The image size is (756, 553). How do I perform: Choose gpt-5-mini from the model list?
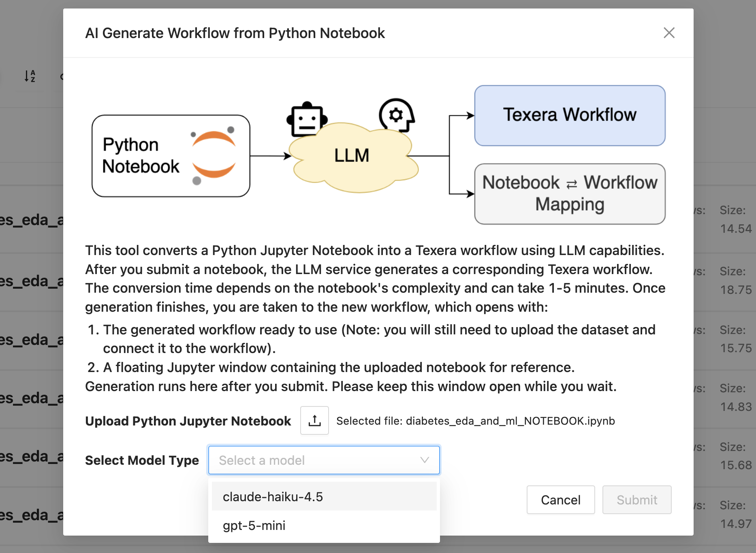click(x=324, y=525)
